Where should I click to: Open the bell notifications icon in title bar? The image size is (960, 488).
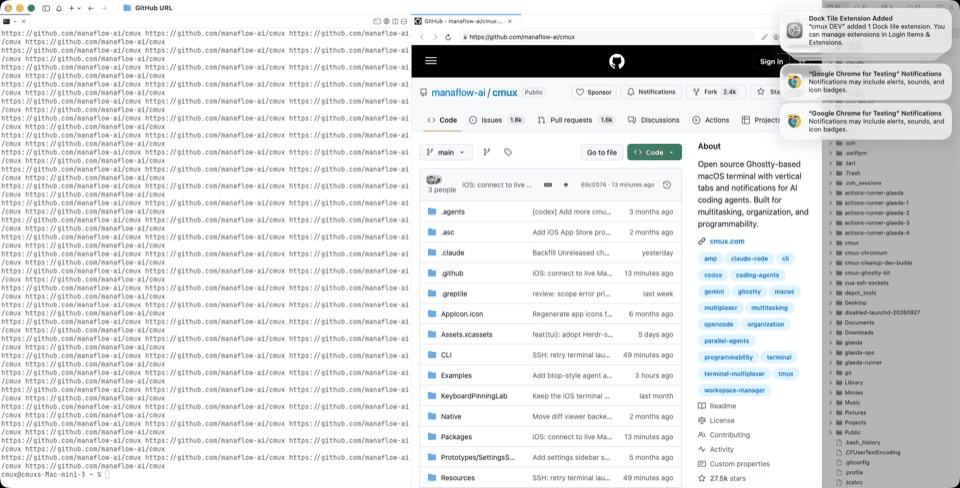[x=59, y=8]
